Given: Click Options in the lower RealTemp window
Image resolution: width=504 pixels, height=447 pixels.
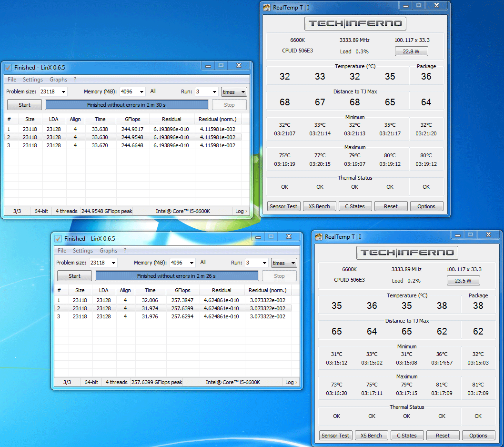Looking at the screenshot, I should click(478, 436).
